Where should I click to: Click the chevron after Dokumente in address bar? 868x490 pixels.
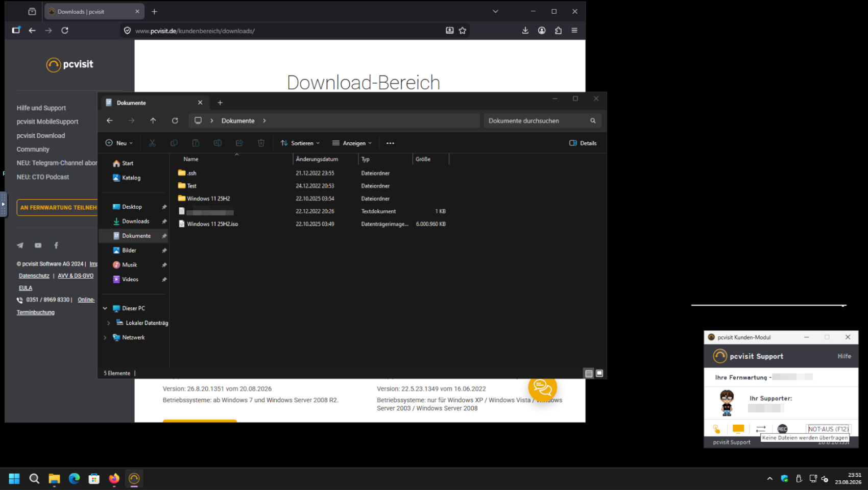[264, 121]
